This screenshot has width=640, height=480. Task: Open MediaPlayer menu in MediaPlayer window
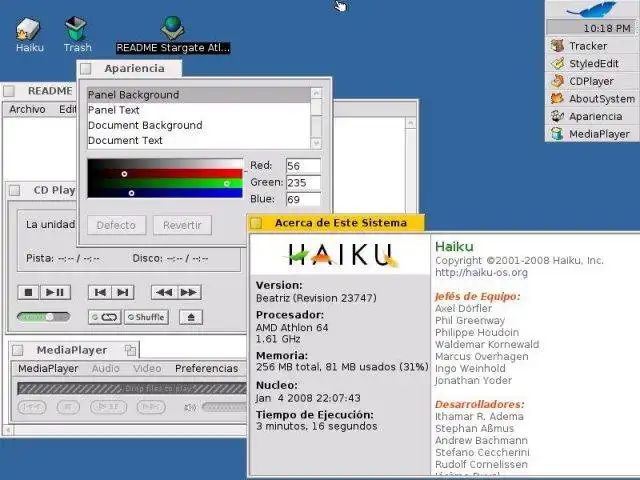48,369
